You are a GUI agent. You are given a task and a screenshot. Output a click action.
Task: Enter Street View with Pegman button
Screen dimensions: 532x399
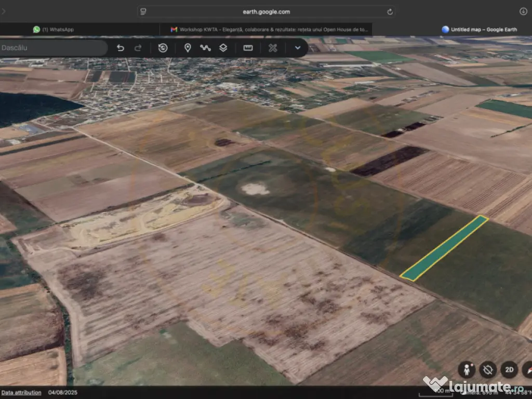pos(467,370)
